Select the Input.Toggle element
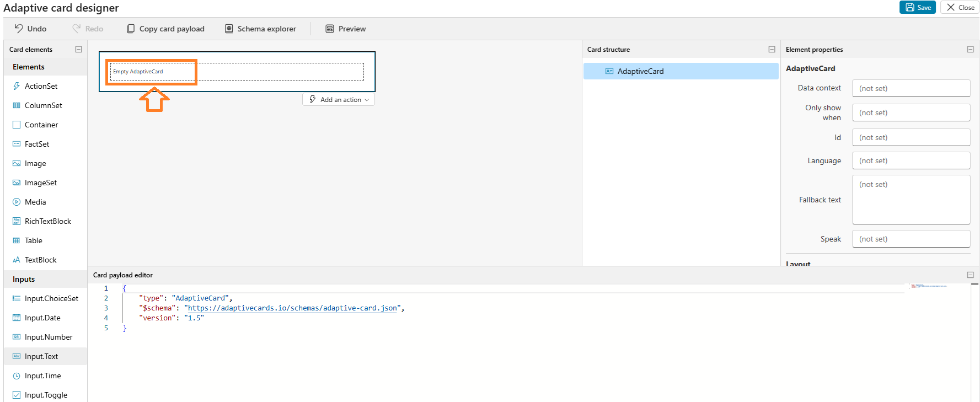 click(46, 395)
